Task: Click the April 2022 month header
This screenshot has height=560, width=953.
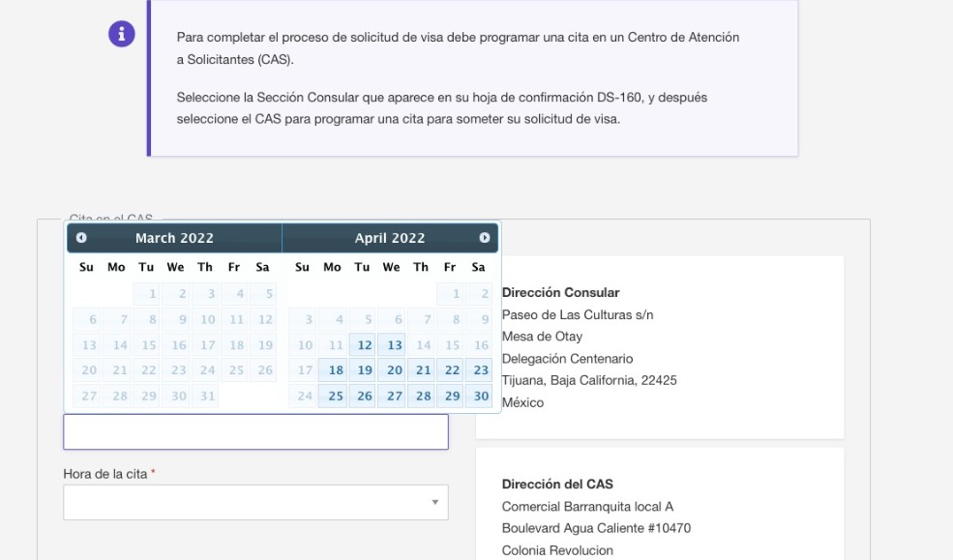Action: (390, 238)
